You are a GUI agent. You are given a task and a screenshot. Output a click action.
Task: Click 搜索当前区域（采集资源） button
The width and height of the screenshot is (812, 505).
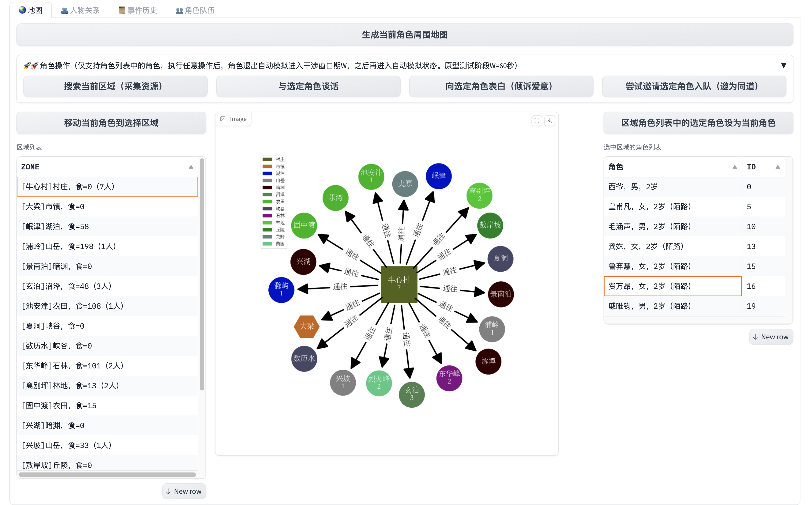(x=115, y=87)
